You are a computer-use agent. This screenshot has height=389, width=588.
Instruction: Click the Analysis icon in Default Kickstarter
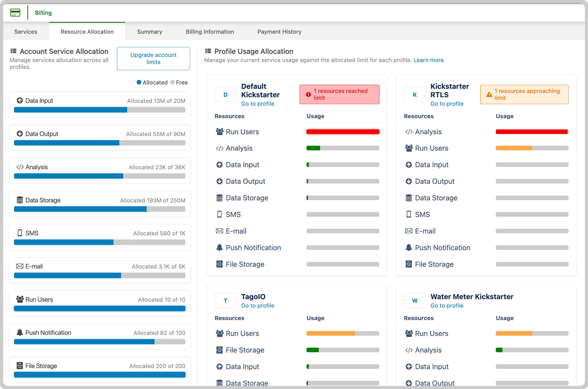(x=220, y=148)
